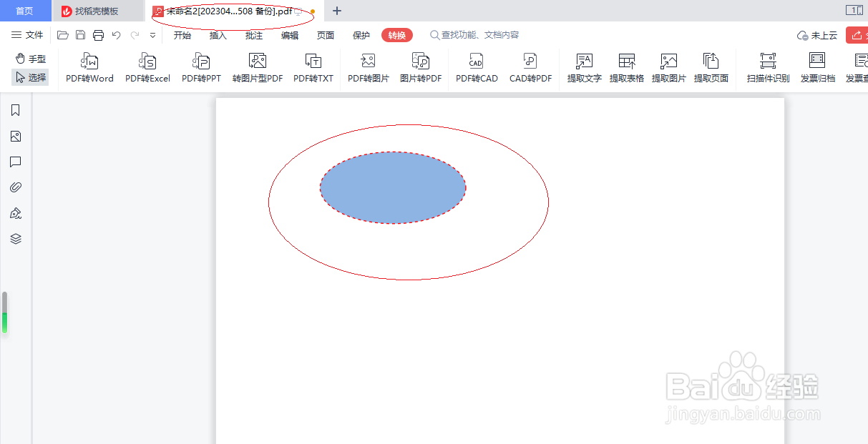Switch to the 页面 ribbon tab
This screenshot has height=444, width=868.
pos(326,35)
